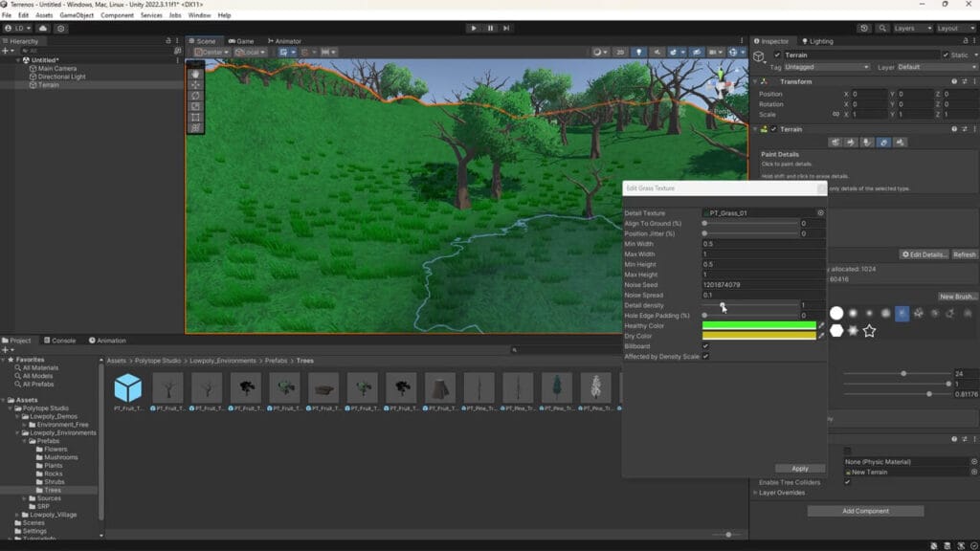Toggle scene view lighting with the bulb icon
The image size is (980, 551).
coord(638,52)
